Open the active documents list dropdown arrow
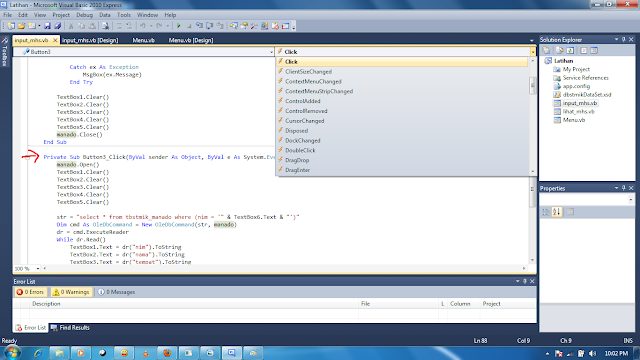The height and width of the screenshot is (360, 640). (x=531, y=40)
